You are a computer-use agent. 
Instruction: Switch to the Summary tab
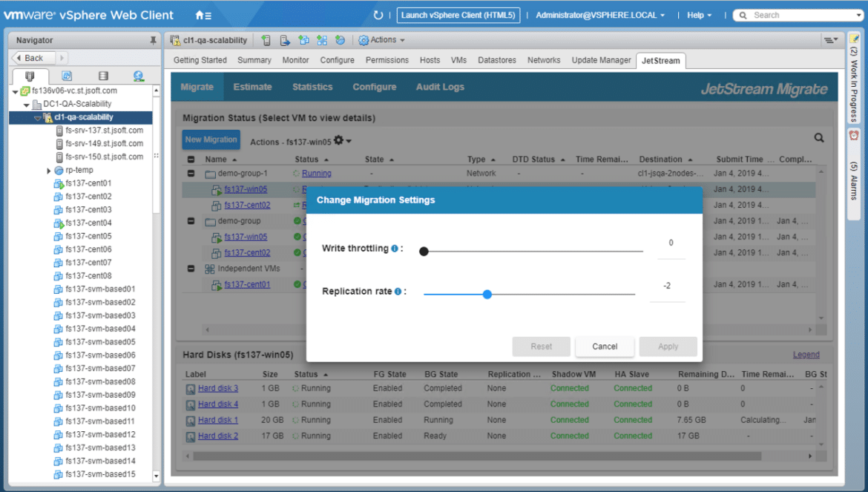tap(254, 60)
